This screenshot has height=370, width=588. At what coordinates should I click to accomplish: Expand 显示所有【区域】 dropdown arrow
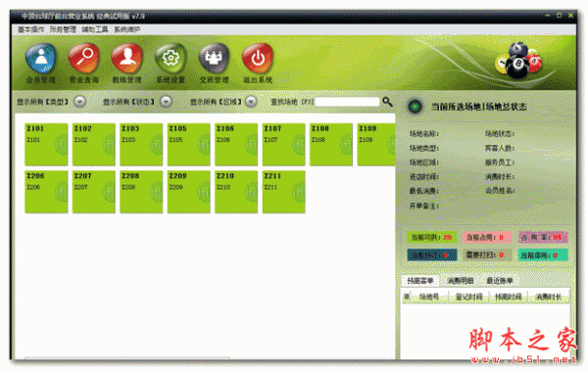[x=251, y=102]
